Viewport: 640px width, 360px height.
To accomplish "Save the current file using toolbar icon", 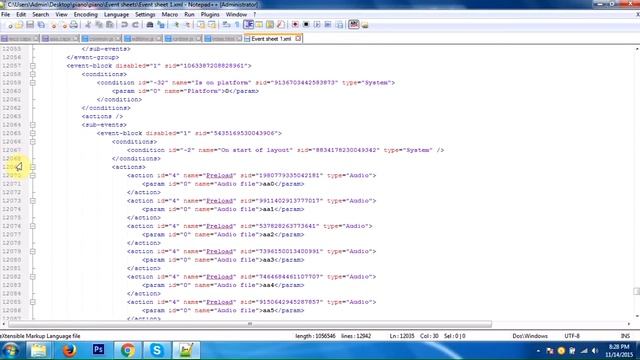I will tap(30, 25).
